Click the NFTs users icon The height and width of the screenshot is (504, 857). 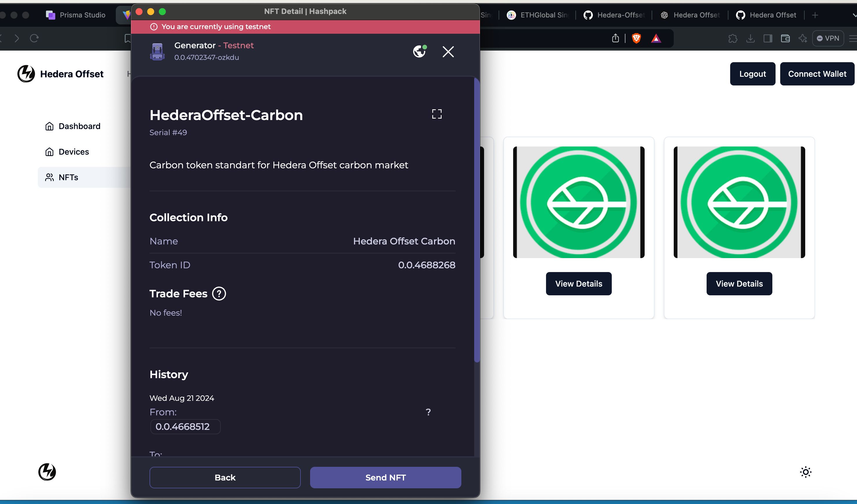click(x=49, y=177)
